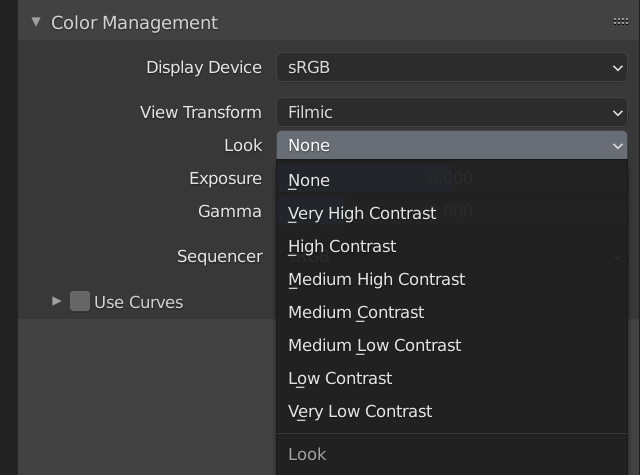The image size is (640, 475).
Task: Collapse the Color Management panel triangle
Action: coord(36,21)
